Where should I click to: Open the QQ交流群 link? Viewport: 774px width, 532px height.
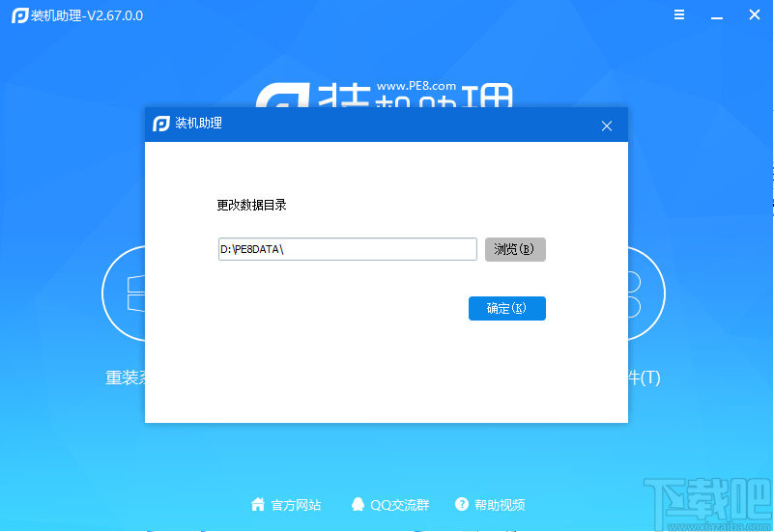tap(399, 505)
